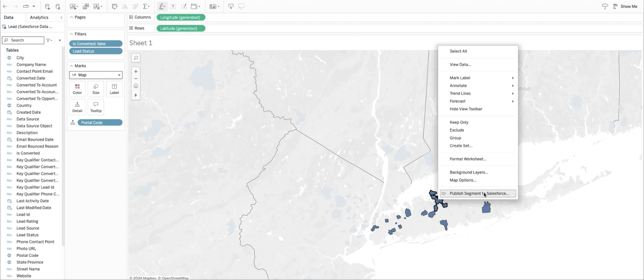This screenshot has width=644, height=280.
Task: Click the Download toolbar icon
Action: 231,6
